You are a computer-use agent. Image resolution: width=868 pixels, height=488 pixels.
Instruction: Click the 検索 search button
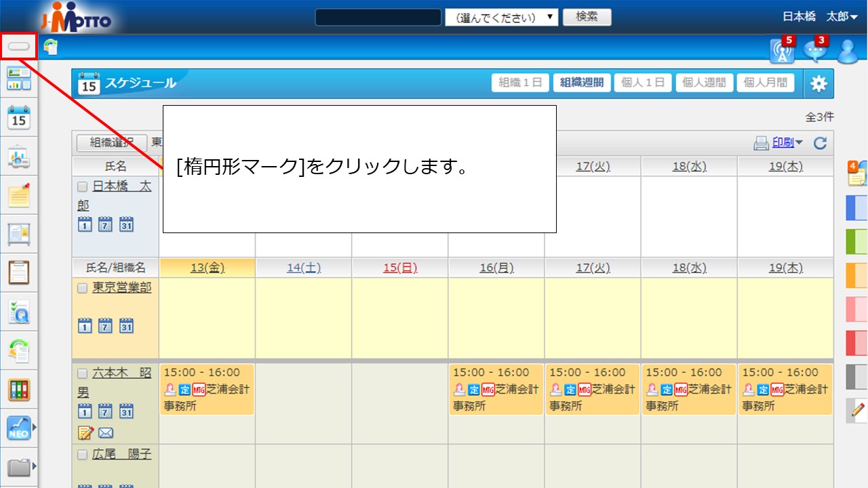point(586,17)
